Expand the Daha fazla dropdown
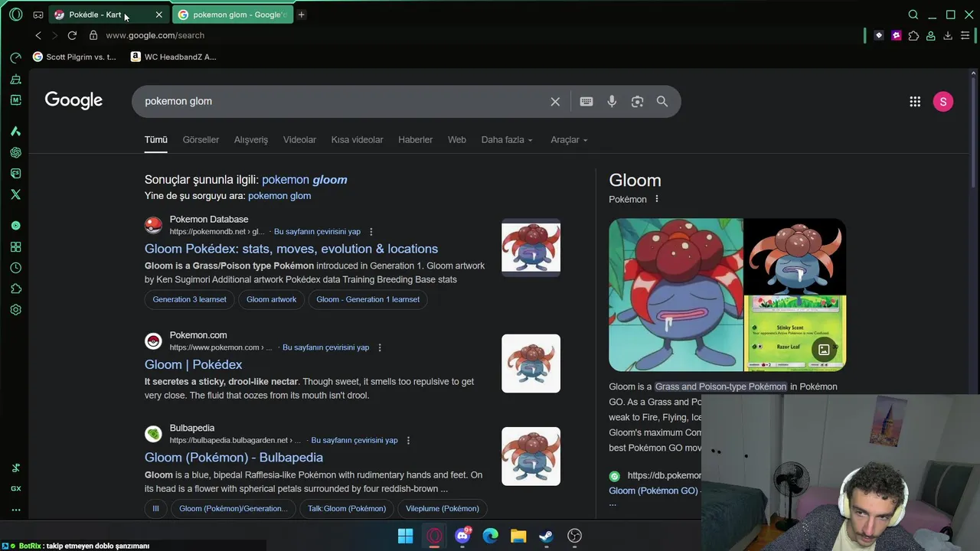The width and height of the screenshot is (980, 551). 507,140
